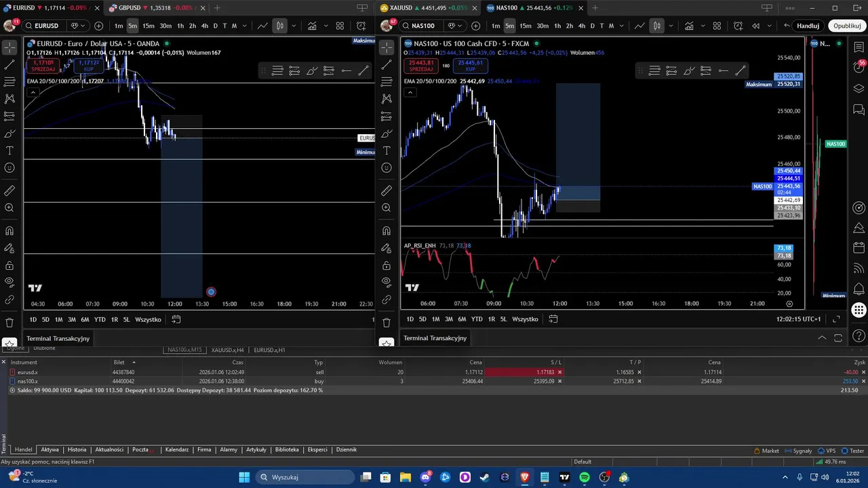
Task: Add compare symbol plus in EURUSD toolbar
Action: point(99,26)
